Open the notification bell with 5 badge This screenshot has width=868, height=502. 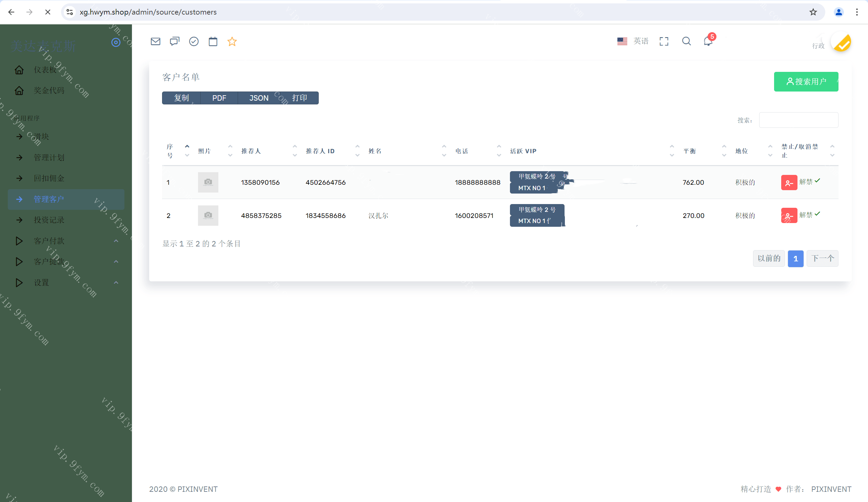(708, 41)
